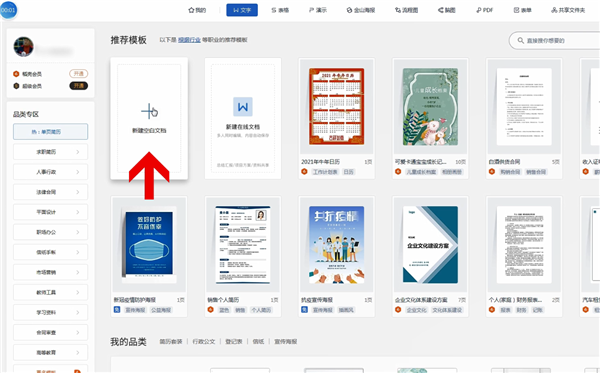
Task: Click the 日历 tag under 2021年牛年日历
Action: [x=349, y=172]
